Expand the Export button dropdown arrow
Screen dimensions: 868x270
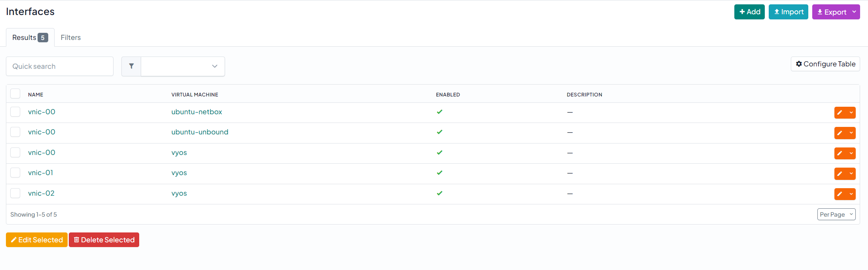[854, 12]
